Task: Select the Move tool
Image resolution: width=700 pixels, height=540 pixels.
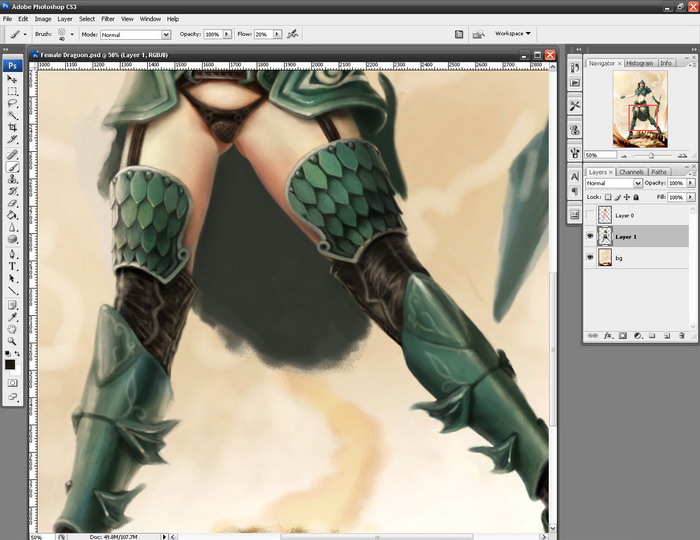Action: 12,79
